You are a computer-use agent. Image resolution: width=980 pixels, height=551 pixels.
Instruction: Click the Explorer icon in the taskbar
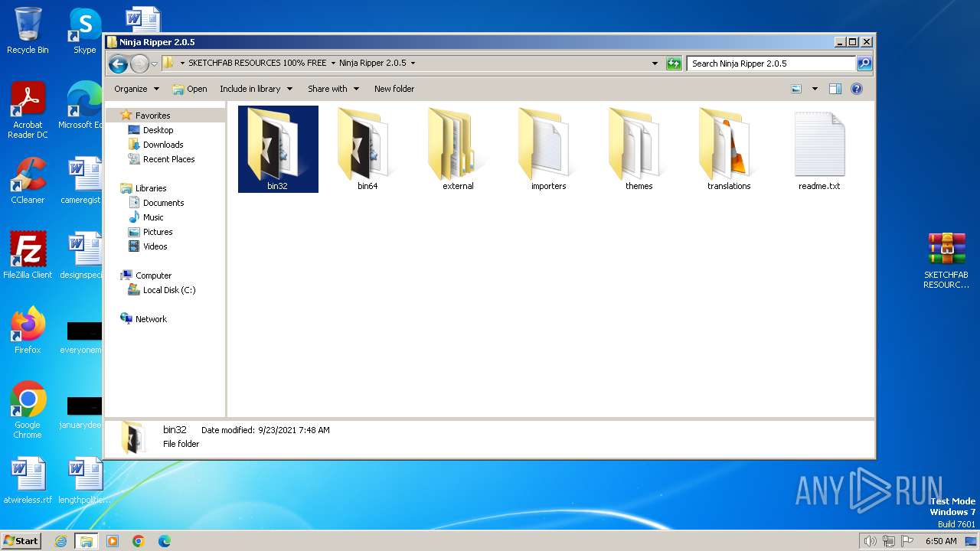[87, 541]
